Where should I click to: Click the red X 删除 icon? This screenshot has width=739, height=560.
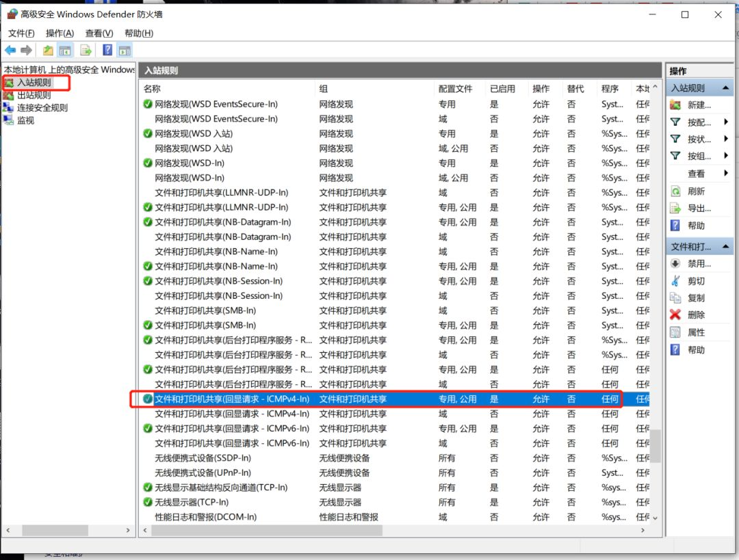click(675, 315)
